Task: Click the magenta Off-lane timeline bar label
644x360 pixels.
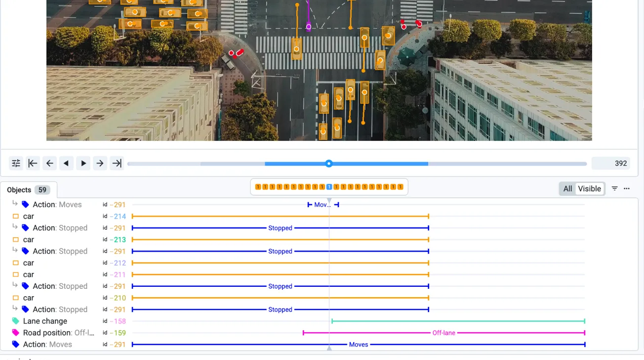Action: (443, 333)
